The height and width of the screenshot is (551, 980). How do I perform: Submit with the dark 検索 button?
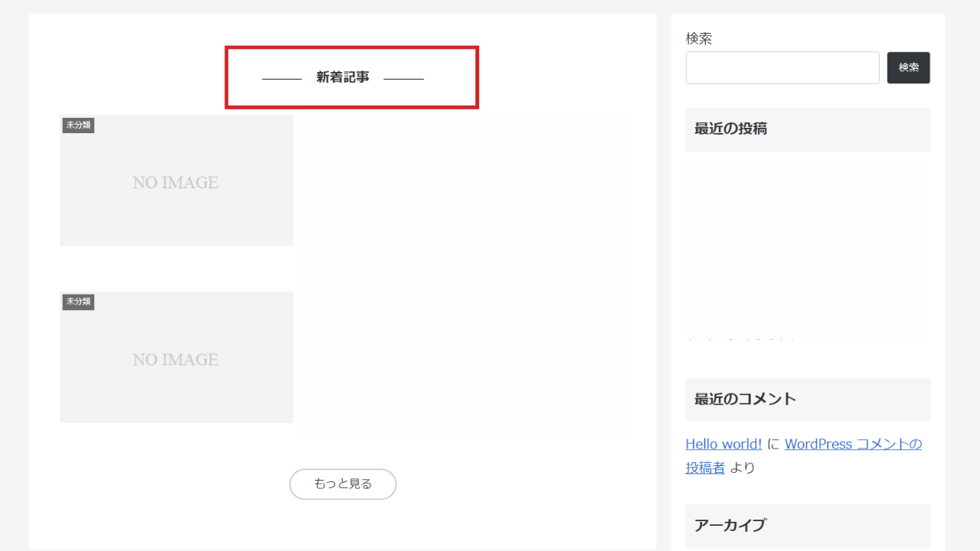point(908,68)
